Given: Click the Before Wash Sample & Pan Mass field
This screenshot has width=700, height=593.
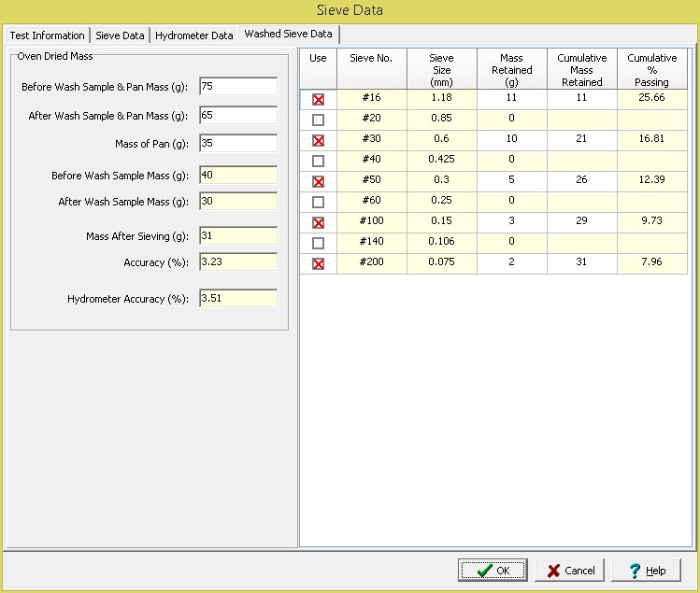Looking at the screenshot, I should (x=238, y=86).
